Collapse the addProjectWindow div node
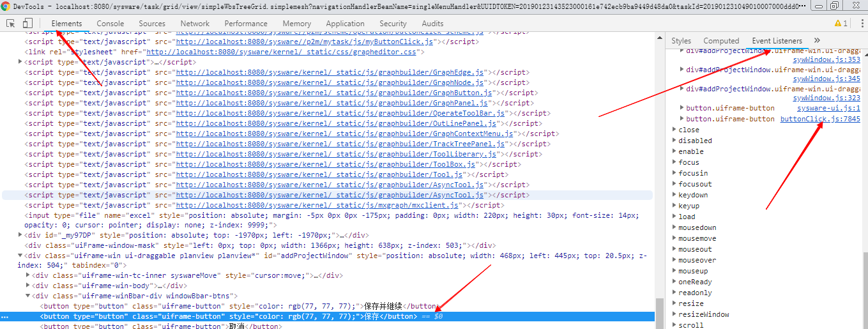 pyautogui.click(x=20, y=256)
